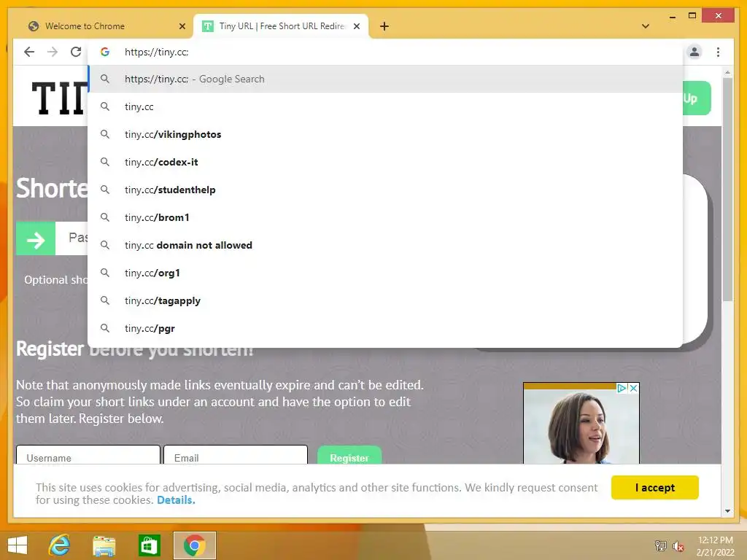Viewport: 747px width, 560px height.
Task: Click the Email input field
Action: tap(236, 455)
